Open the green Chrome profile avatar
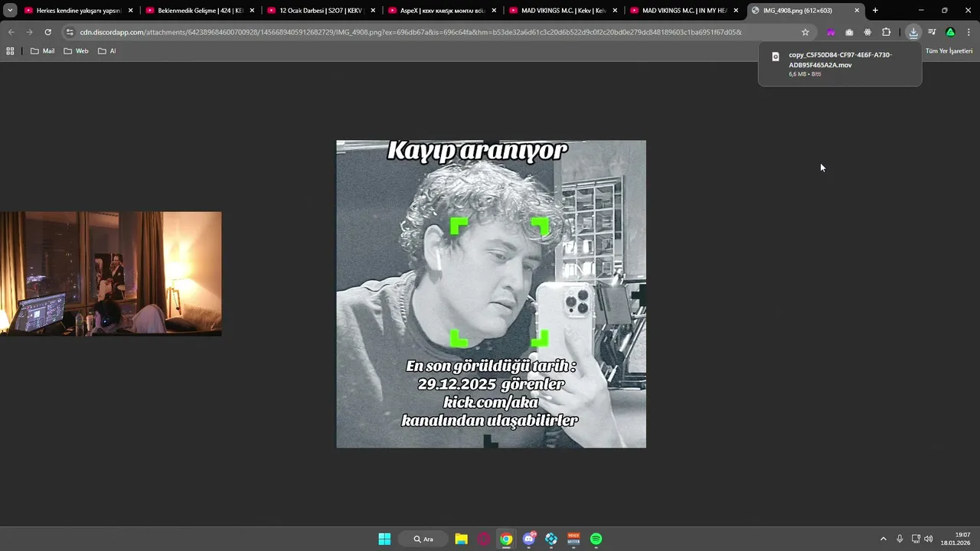 click(950, 32)
